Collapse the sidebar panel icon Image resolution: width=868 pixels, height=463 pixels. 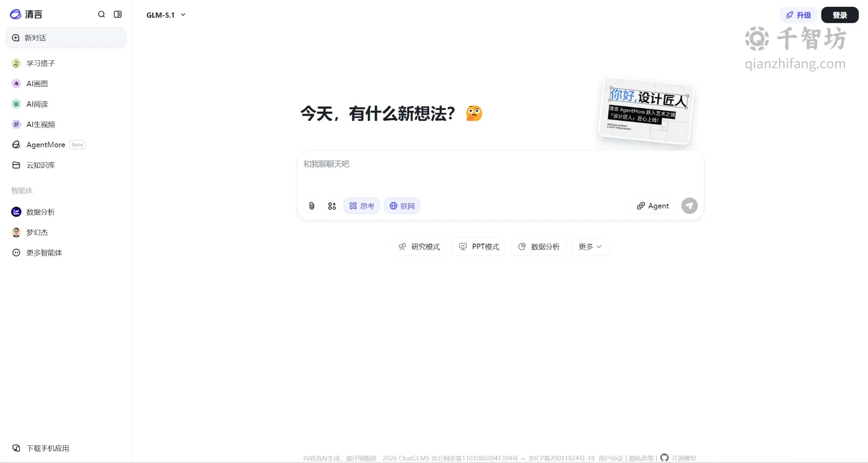click(x=118, y=14)
